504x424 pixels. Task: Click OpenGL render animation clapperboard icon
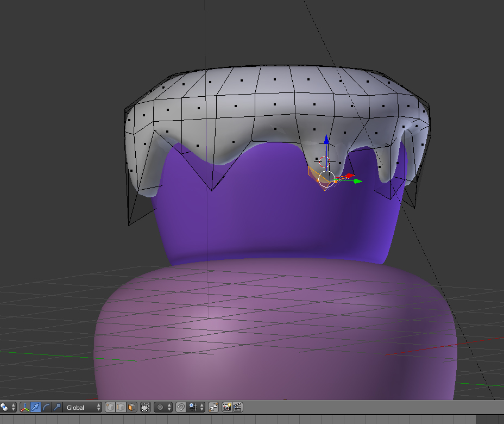click(237, 407)
